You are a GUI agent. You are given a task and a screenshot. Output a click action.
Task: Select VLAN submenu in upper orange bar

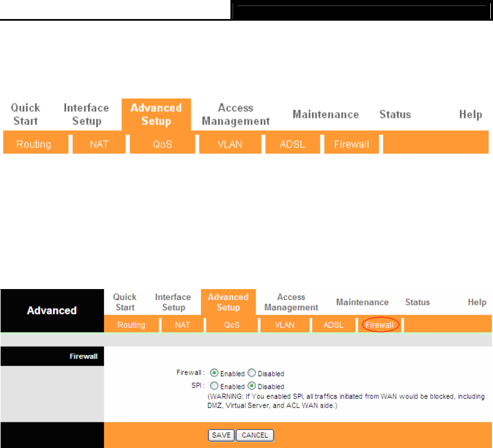(x=230, y=144)
